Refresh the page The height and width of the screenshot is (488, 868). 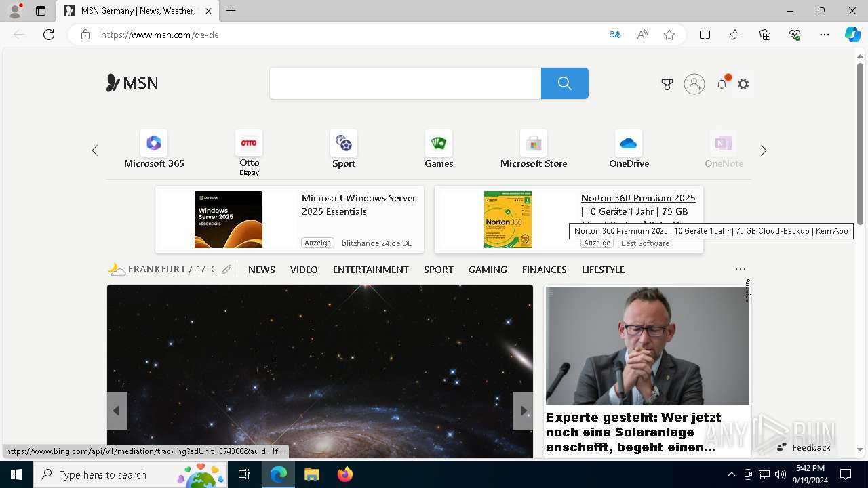[49, 35]
